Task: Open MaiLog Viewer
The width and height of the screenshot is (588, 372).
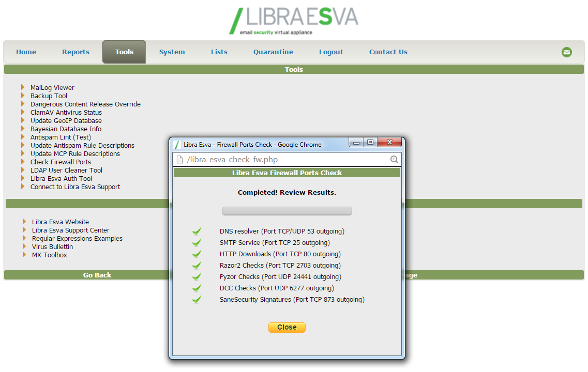Action: click(x=52, y=88)
